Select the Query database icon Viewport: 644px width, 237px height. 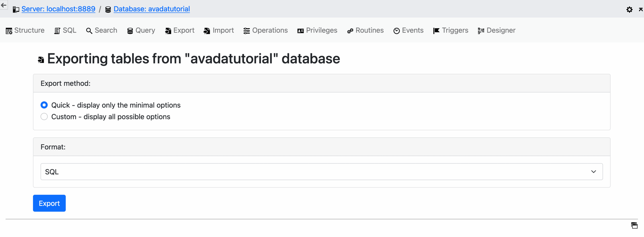(130, 30)
